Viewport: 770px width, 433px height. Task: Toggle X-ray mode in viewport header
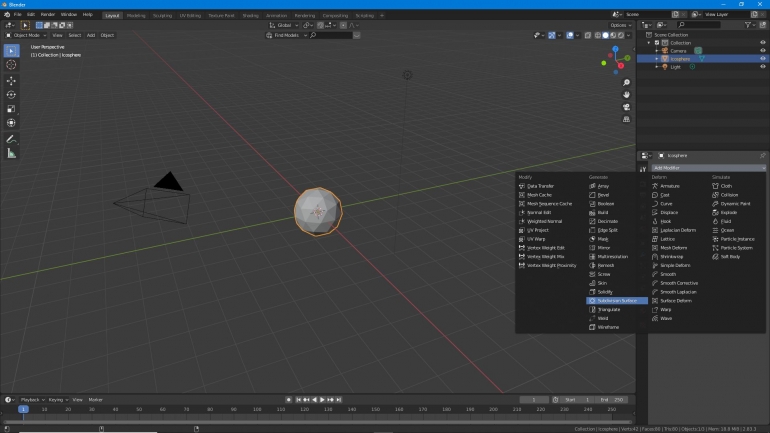588,35
